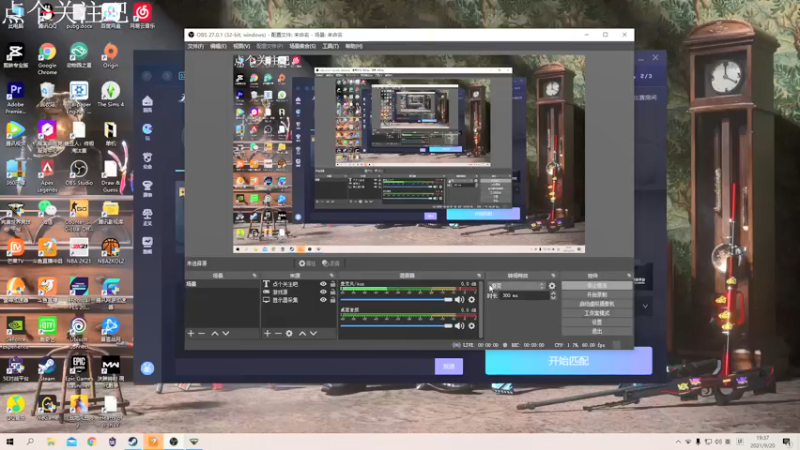Open the File menu in OBS
The image size is (800, 450).
pos(195,46)
